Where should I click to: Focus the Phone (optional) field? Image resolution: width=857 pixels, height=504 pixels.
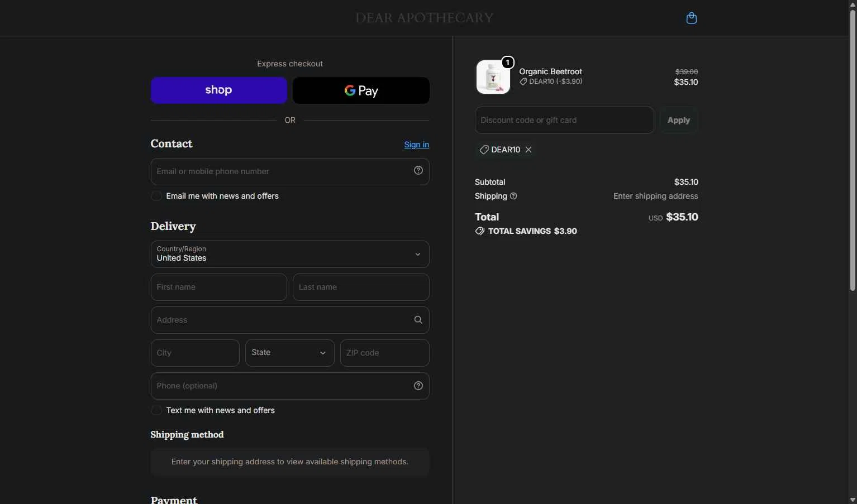point(290,386)
